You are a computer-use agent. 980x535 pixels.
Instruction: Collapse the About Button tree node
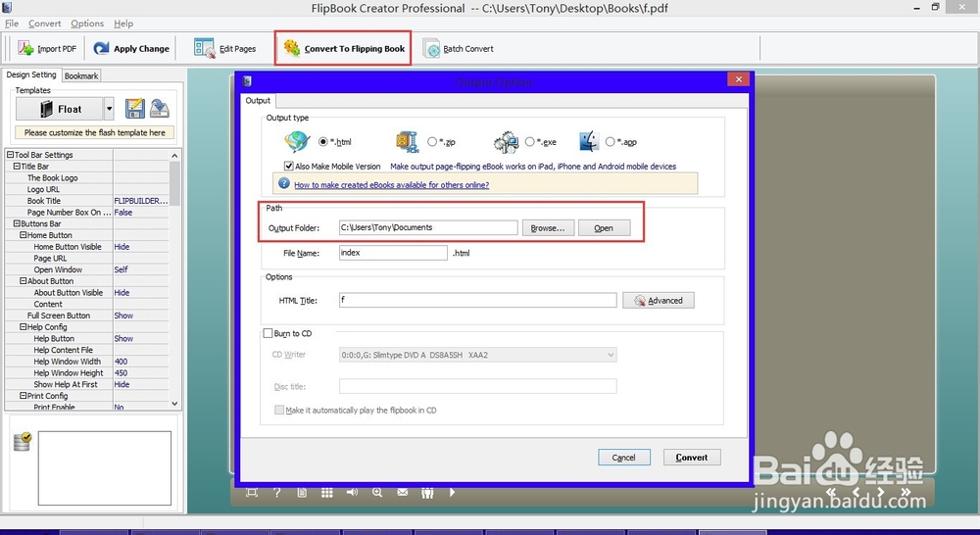coord(24,280)
